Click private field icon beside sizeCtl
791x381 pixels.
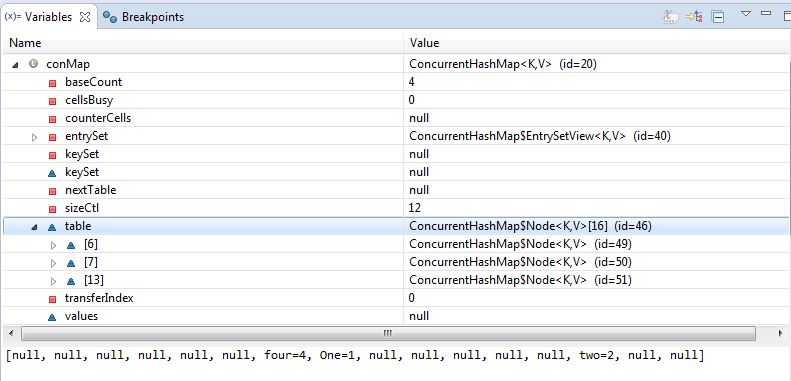(52, 209)
